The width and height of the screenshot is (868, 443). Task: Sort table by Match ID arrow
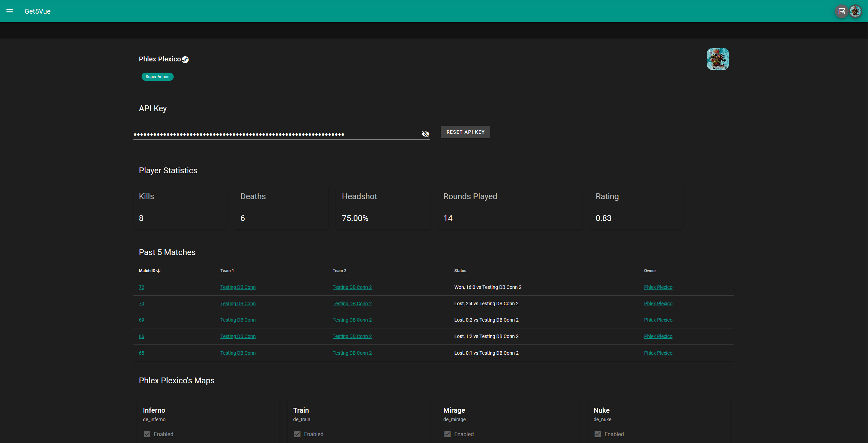(158, 271)
